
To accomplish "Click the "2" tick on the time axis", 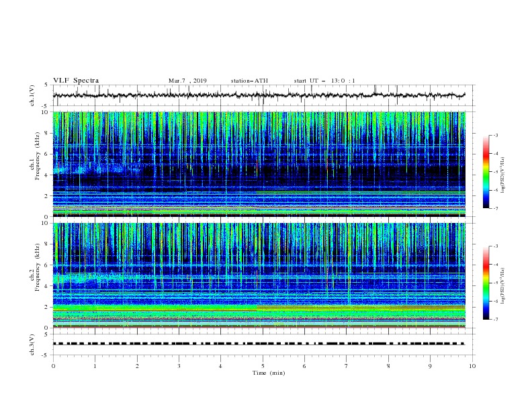I will pyautogui.click(x=137, y=366).
